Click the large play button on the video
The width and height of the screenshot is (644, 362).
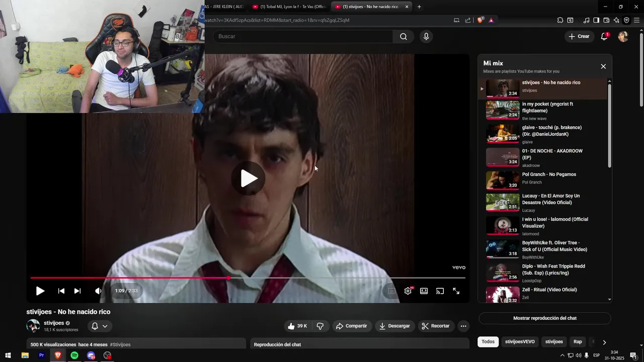249,178
